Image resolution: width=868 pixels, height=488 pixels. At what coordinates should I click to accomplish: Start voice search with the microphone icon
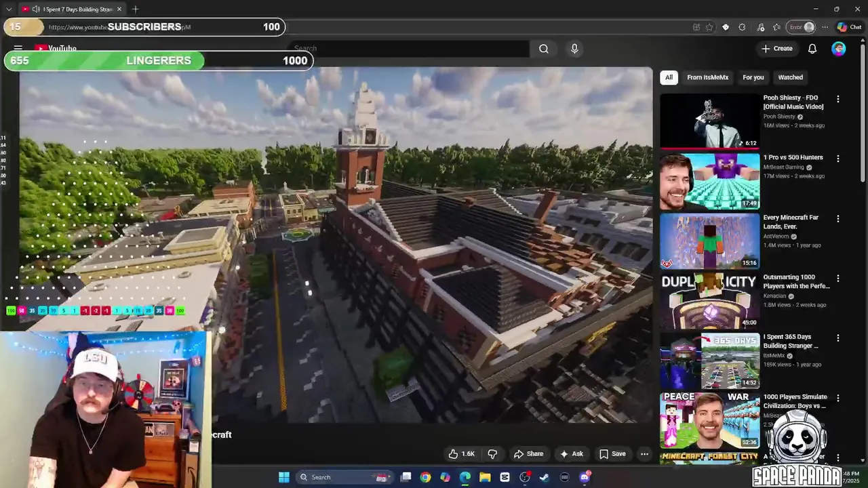pyautogui.click(x=574, y=49)
